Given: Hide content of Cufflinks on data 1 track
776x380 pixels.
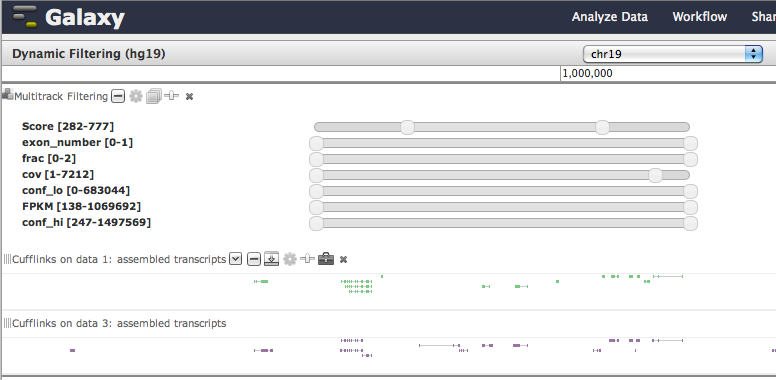Looking at the screenshot, I should point(253,259).
